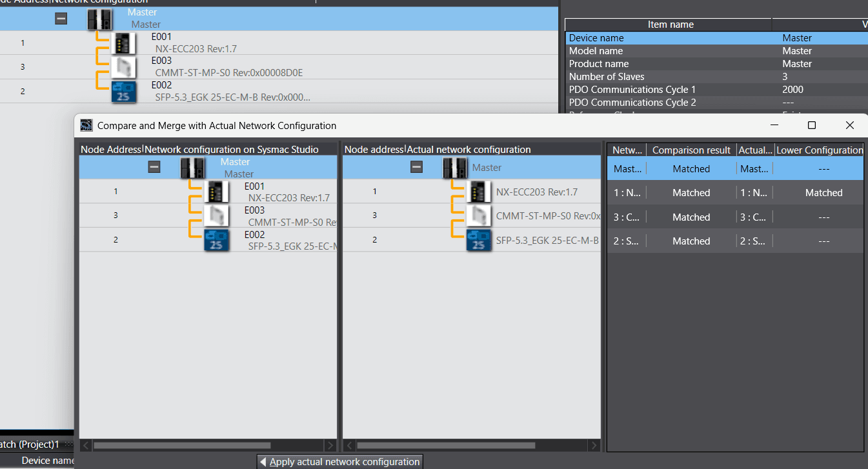
Task: Select the SFP-5.3_EGK sensor icon under E002
Action: [216, 240]
